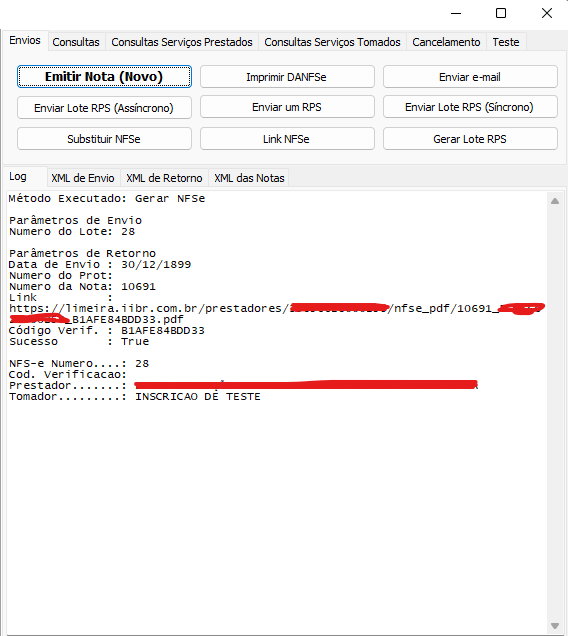This screenshot has width=568, height=636.
Task: Click the log scrollbar down arrow
Action: coord(555,626)
